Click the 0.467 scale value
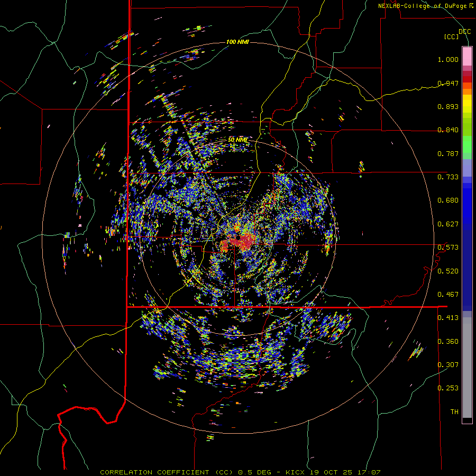This screenshot has width=476, height=476. click(448, 295)
